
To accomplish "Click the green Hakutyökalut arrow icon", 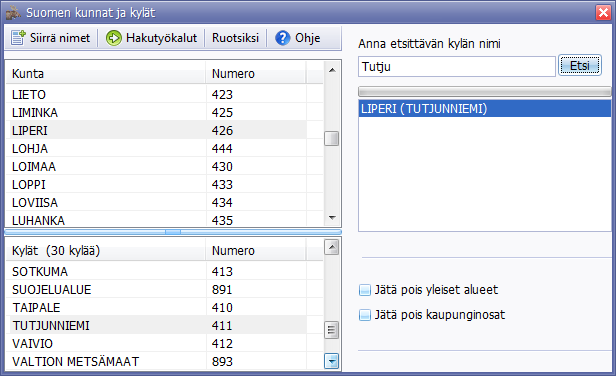I will [x=114, y=38].
